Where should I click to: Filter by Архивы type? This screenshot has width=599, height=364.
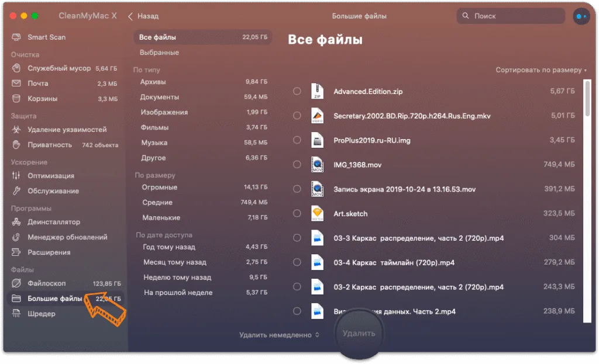pyautogui.click(x=203, y=82)
